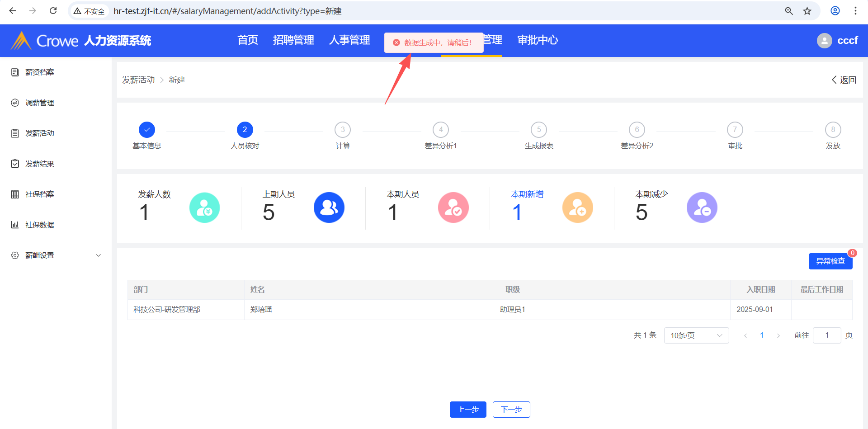Click the 薪酬设置 gear icon
868x429 pixels.
pyautogui.click(x=15, y=255)
